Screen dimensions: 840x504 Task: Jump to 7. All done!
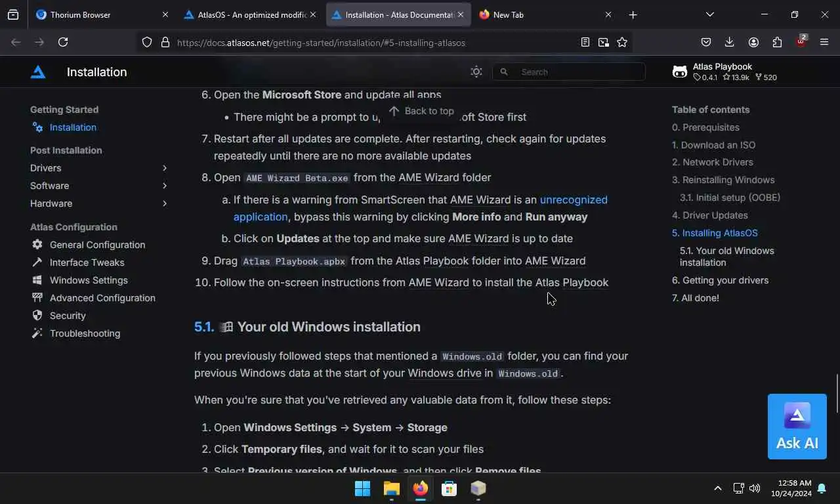[x=695, y=298]
